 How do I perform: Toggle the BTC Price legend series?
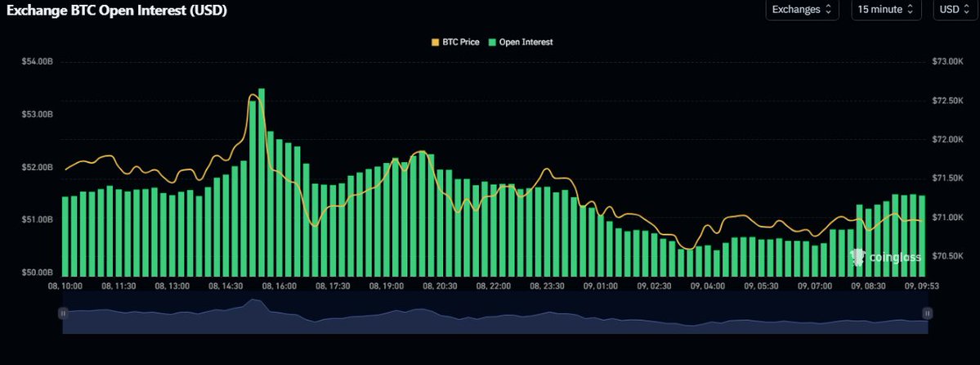pos(459,42)
